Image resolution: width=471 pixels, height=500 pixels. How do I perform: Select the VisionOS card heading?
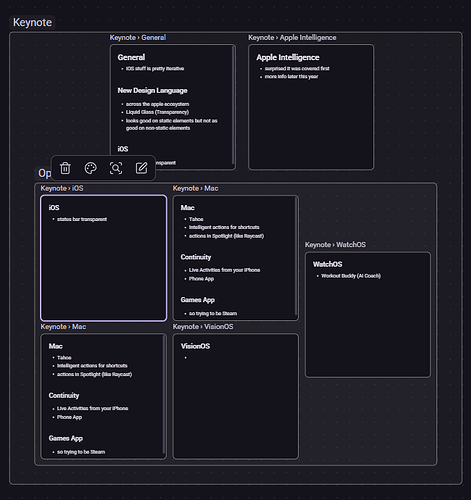195,346
